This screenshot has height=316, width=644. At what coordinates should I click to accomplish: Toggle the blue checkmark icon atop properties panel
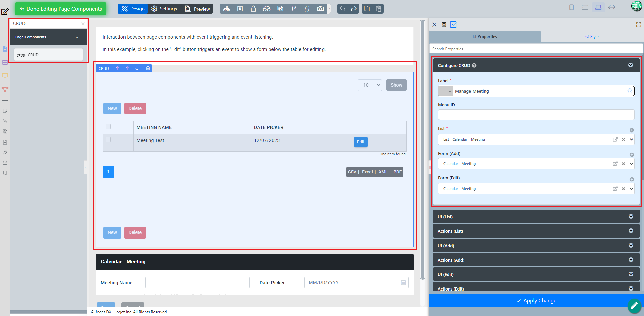(x=453, y=24)
